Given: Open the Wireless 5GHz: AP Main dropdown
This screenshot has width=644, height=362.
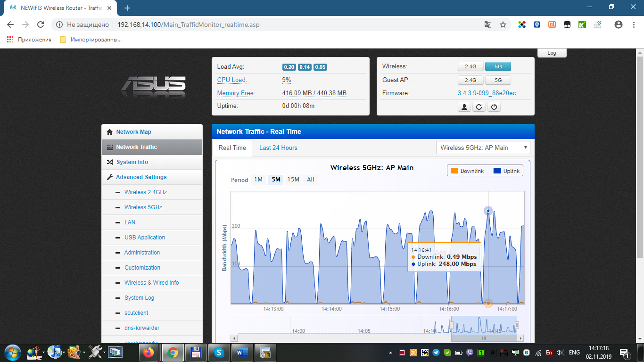Looking at the screenshot, I should pos(483,148).
